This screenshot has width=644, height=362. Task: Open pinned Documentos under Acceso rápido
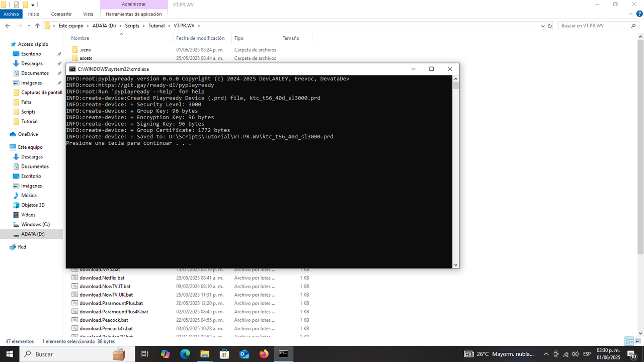pos(35,73)
